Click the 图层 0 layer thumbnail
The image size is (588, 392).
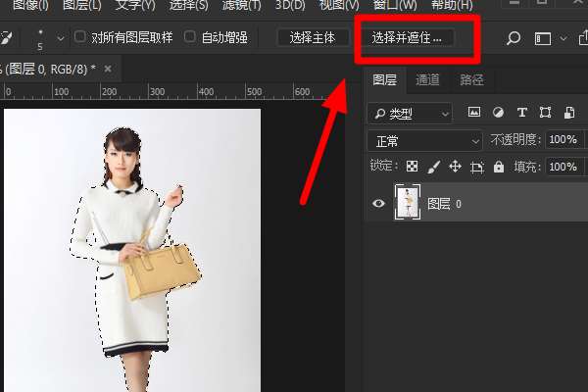pyautogui.click(x=408, y=202)
